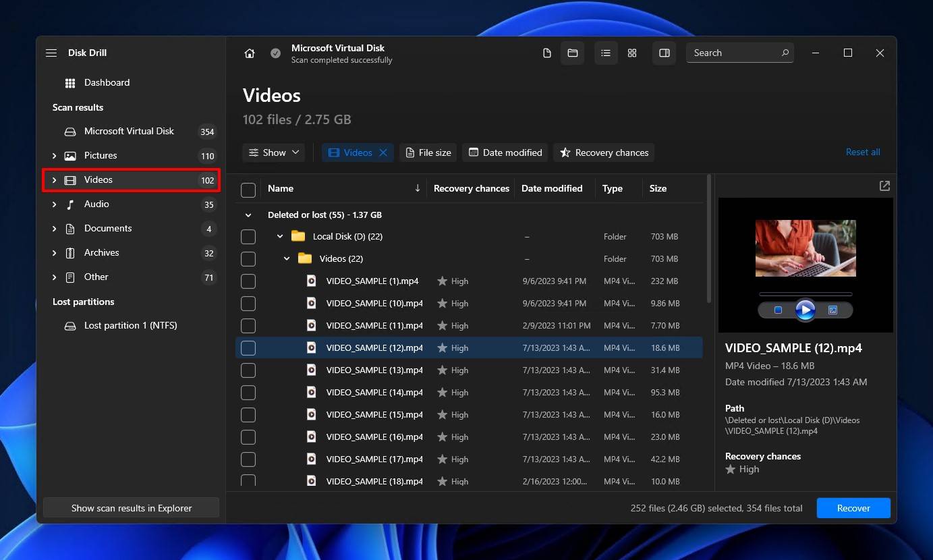
Task: Open the Show dropdown filter
Action: (274, 152)
